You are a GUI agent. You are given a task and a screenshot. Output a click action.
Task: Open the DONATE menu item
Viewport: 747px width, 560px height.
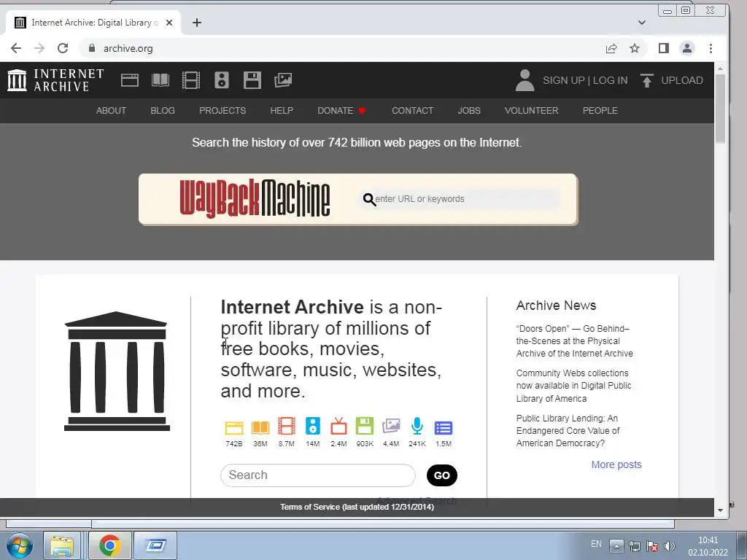pos(341,111)
